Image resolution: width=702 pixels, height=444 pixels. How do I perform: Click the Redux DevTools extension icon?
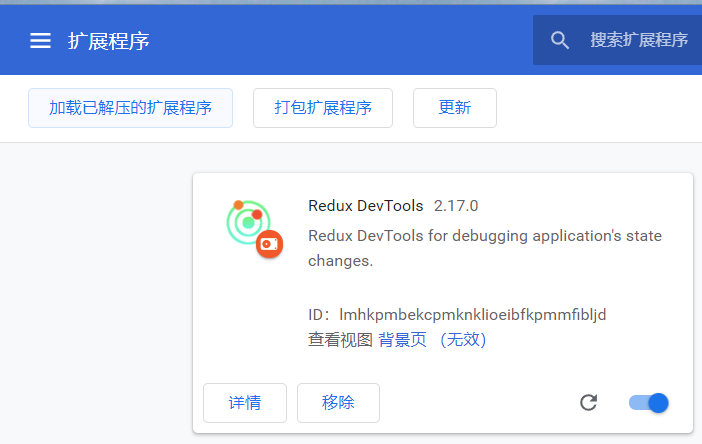click(x=254, y=229)
